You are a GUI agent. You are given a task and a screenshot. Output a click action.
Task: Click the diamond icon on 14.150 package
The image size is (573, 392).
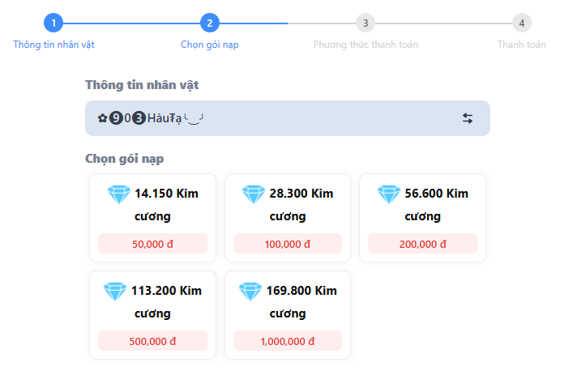pos(119,194)
